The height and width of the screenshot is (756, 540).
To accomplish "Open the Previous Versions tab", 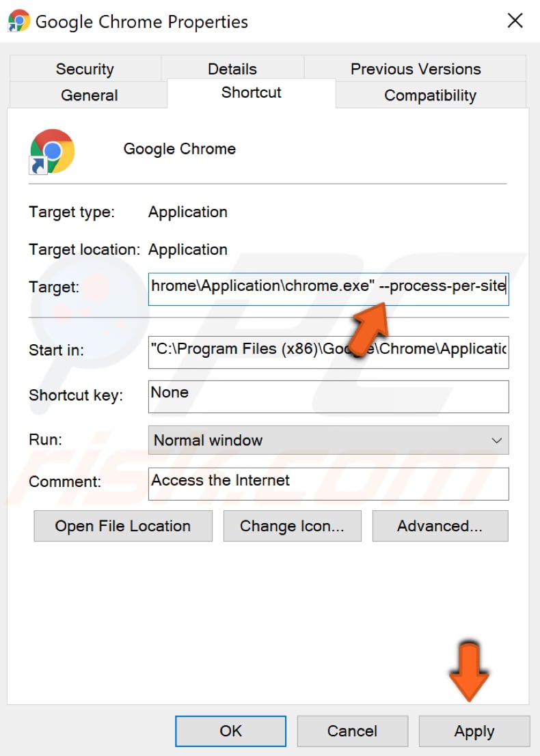I will tap(415, 68).
